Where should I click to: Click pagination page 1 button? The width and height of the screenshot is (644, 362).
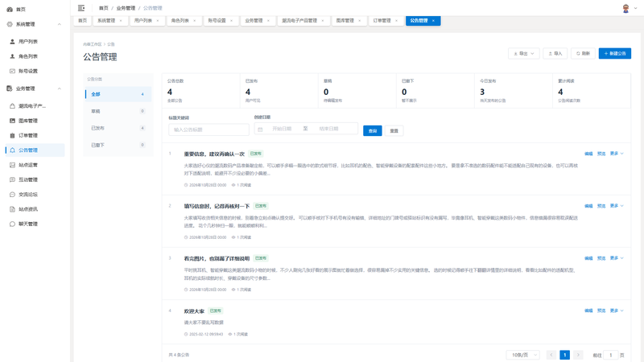(565, 355)
